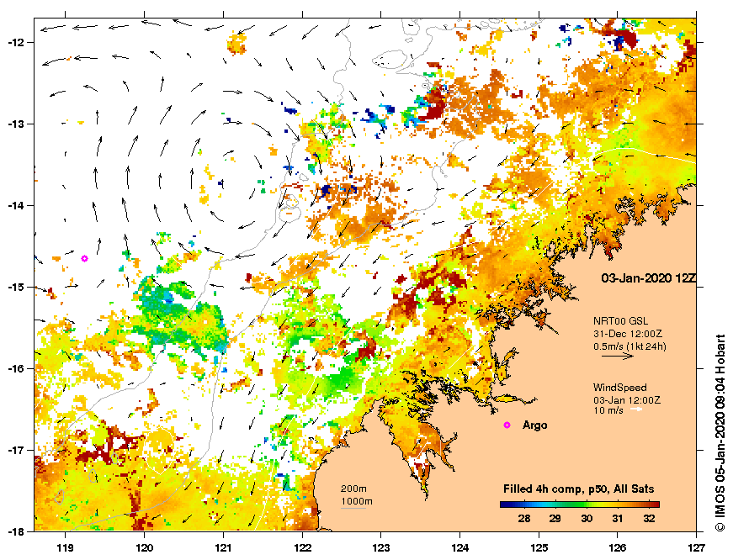733x560 pixels.
Task: Click color bar label 28
Action: tap(524, 518)
